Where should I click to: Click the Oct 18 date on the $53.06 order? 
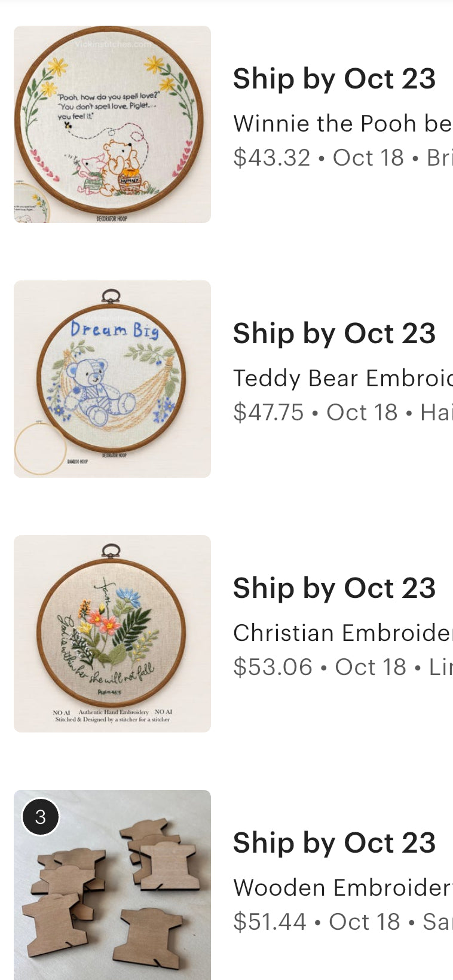tap(371, 667)
